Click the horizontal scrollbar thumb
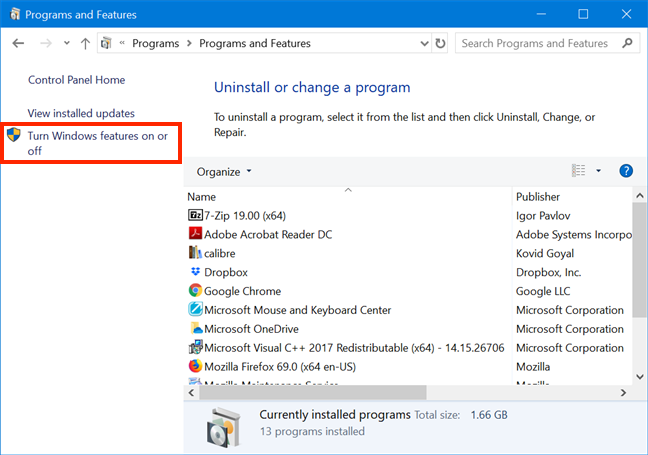The height and width of the screenshot is (455, 648). (x=313, y=393)
